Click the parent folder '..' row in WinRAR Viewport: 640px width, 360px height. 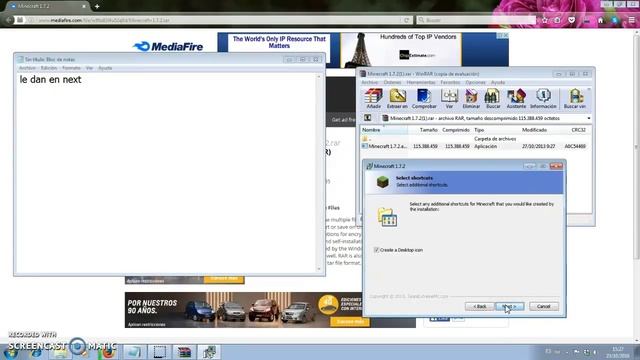[475, 139]
